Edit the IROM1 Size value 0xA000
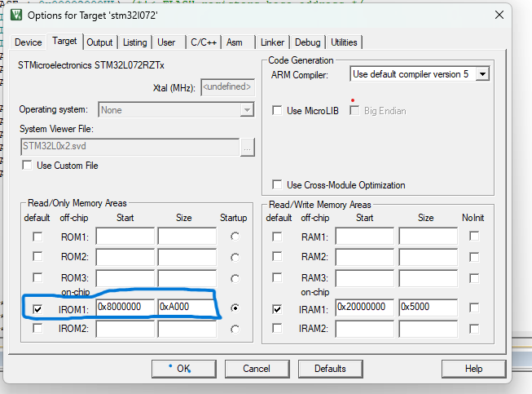The height and width of the screenshot is (394, 532). point(187,307)
